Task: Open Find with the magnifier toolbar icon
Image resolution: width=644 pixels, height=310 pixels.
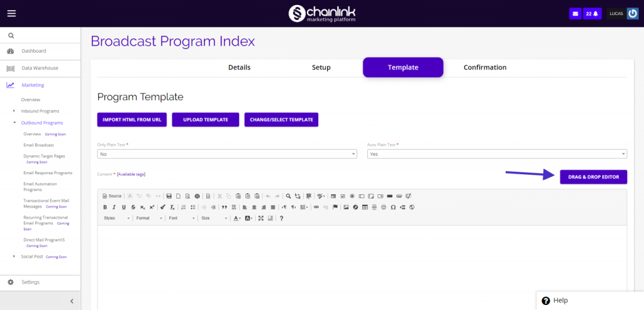Action: click(288, 196)
